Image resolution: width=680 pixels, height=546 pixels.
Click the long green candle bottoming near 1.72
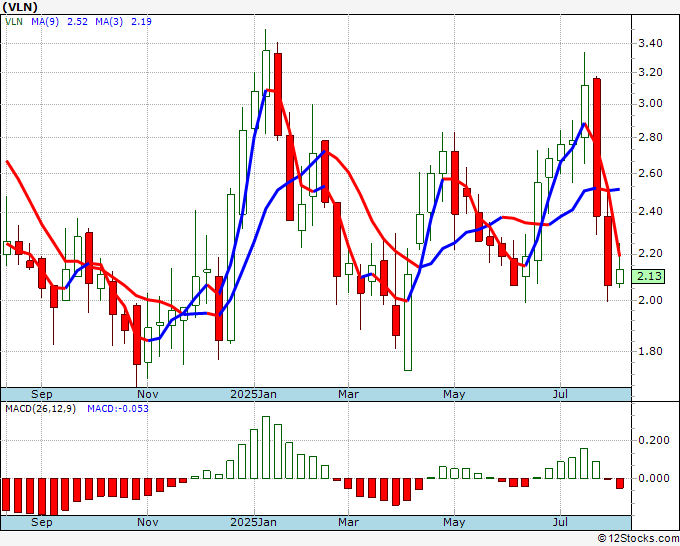(408, 322)
